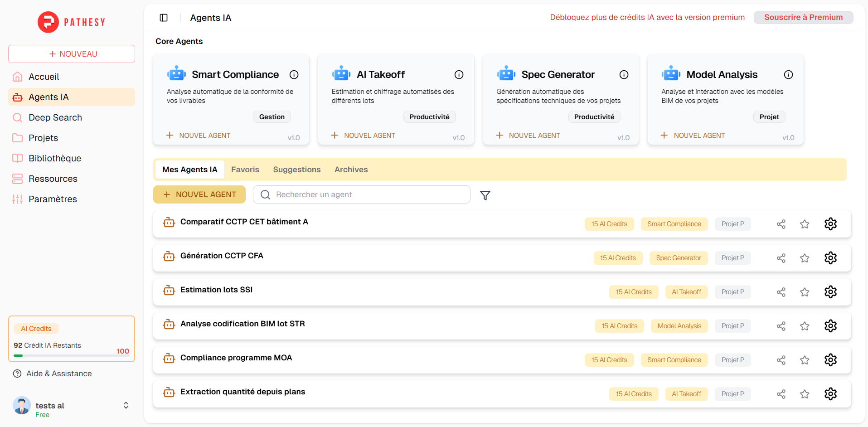Click Souscrire à Premium button
The image size is (868, 427).
[x=804, y=17]
